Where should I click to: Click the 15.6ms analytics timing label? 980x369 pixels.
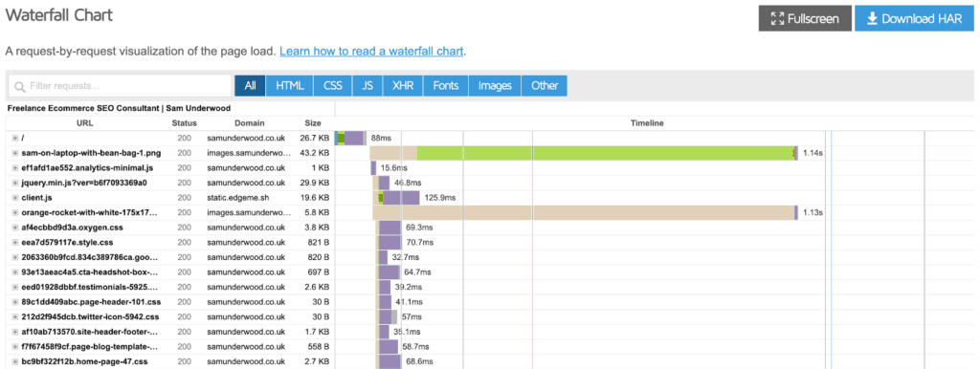click(x=393, y=168)
